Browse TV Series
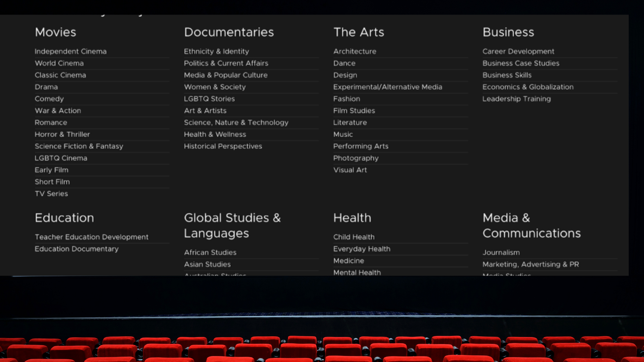The height and width of the screenshot is (362, 644). pos(51,194)
